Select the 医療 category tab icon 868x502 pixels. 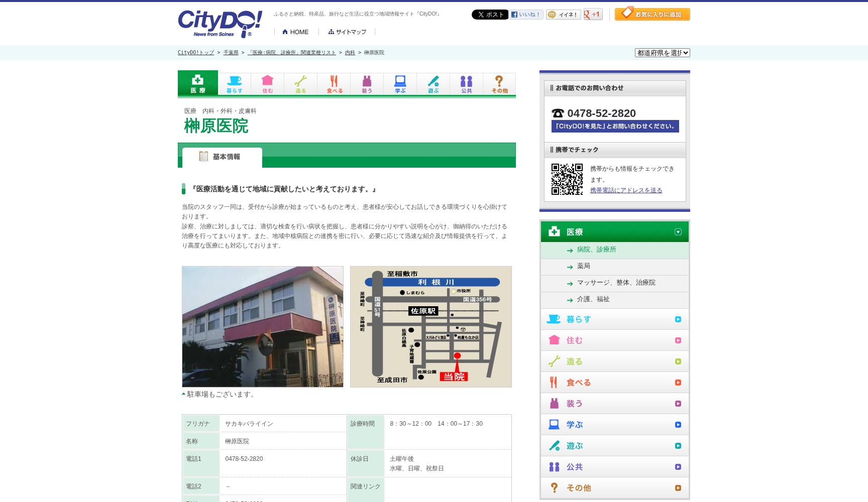[x=198, y=83]
